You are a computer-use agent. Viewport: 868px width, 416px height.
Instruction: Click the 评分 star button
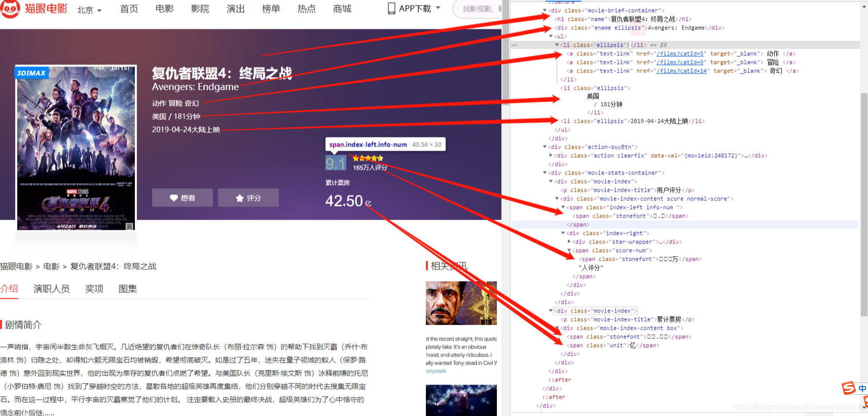coord(248,198)
